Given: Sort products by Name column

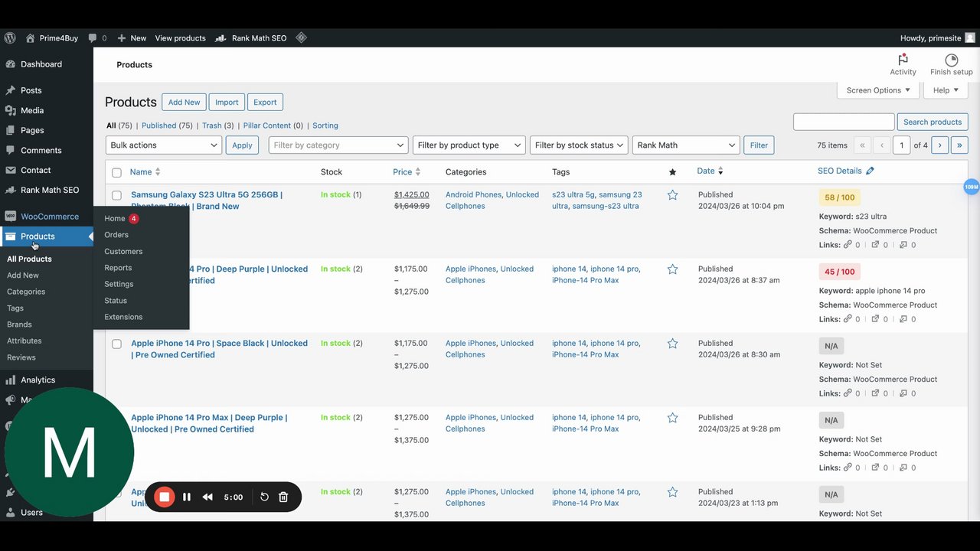Looking at the screenshot, I should click(145, 172).
